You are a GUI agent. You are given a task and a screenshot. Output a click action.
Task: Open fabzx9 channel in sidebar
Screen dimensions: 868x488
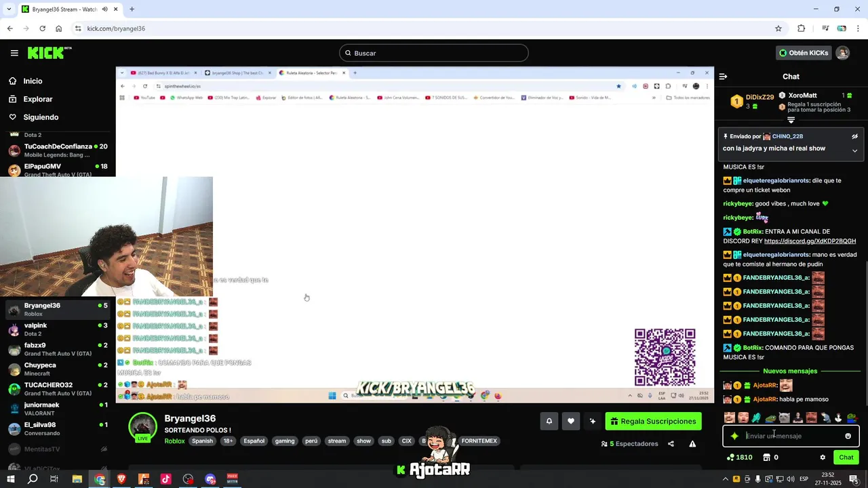pyautogui.click(x=58, y=349)
